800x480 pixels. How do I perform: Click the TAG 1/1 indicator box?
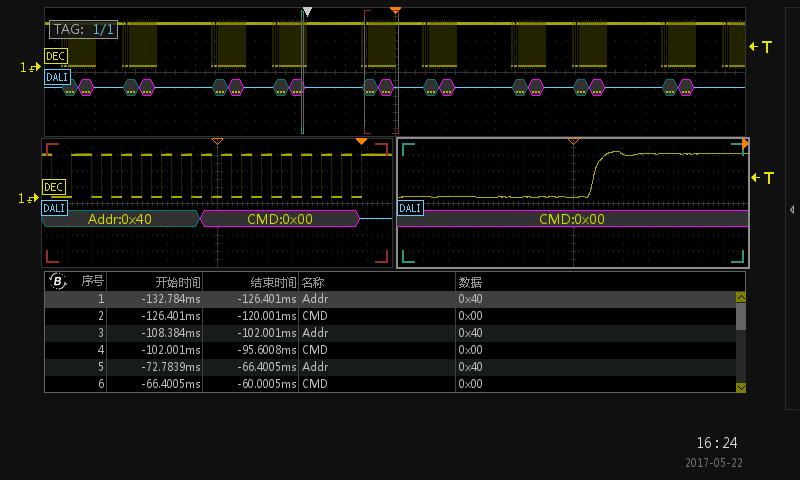(84, 30)
